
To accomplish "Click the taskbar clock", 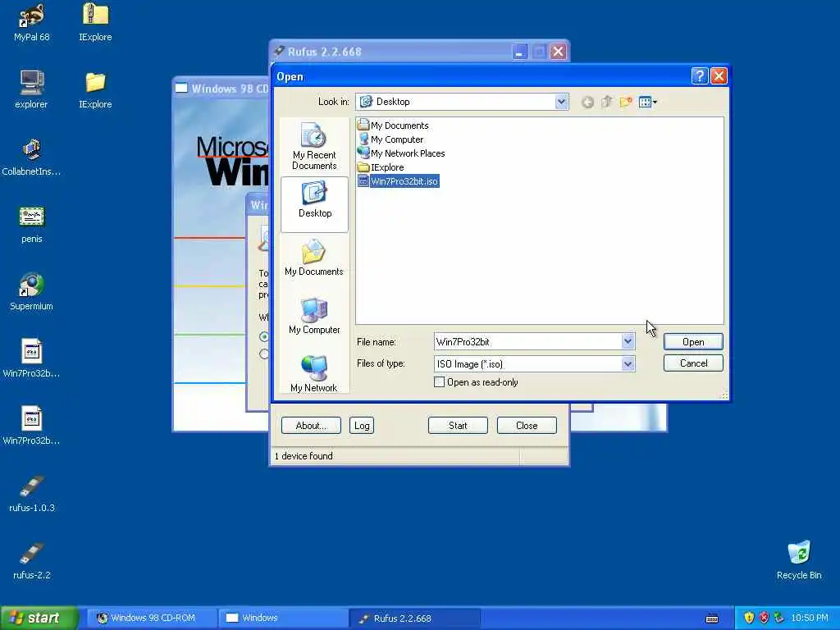I will (x=810, y=619).
